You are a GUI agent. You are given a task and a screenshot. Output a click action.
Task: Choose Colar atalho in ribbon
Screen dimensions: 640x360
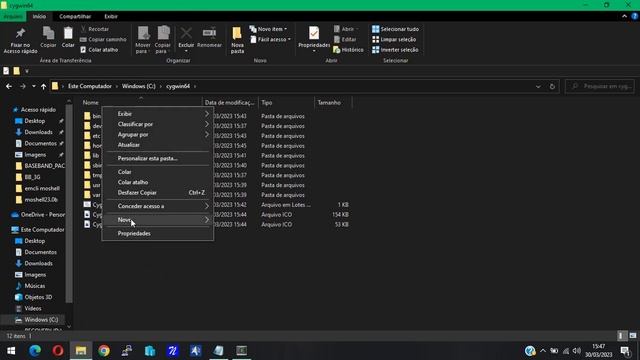click(99, 50)
